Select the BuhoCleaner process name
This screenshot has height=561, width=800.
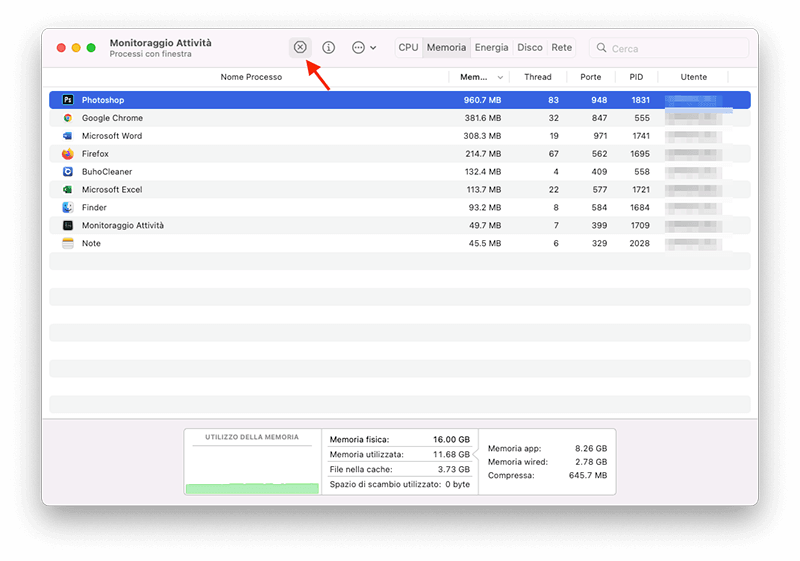tap(107, 171)
